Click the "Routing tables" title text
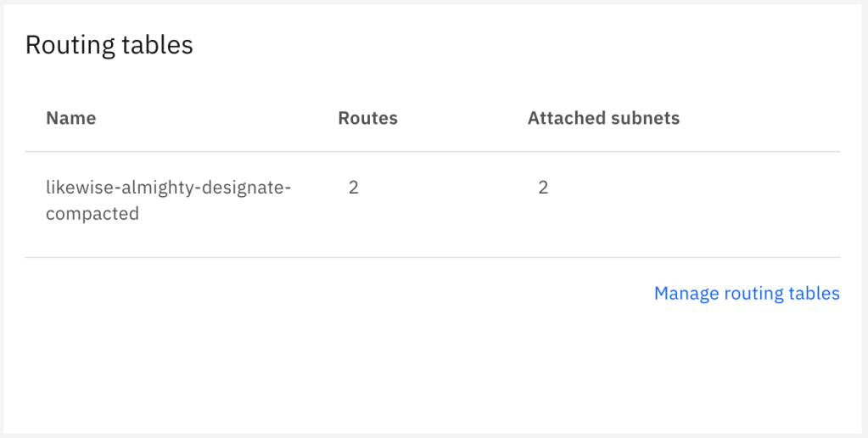Image resolution: width=868 pixels, height=438 pixels. pos(109,45)
